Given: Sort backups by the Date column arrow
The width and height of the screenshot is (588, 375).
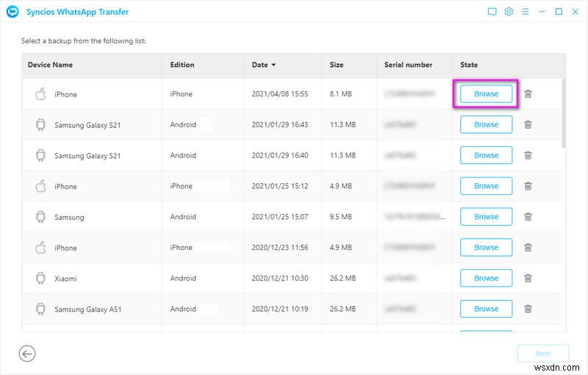Looking at the screenshot, I should click(x=273, y=65).
